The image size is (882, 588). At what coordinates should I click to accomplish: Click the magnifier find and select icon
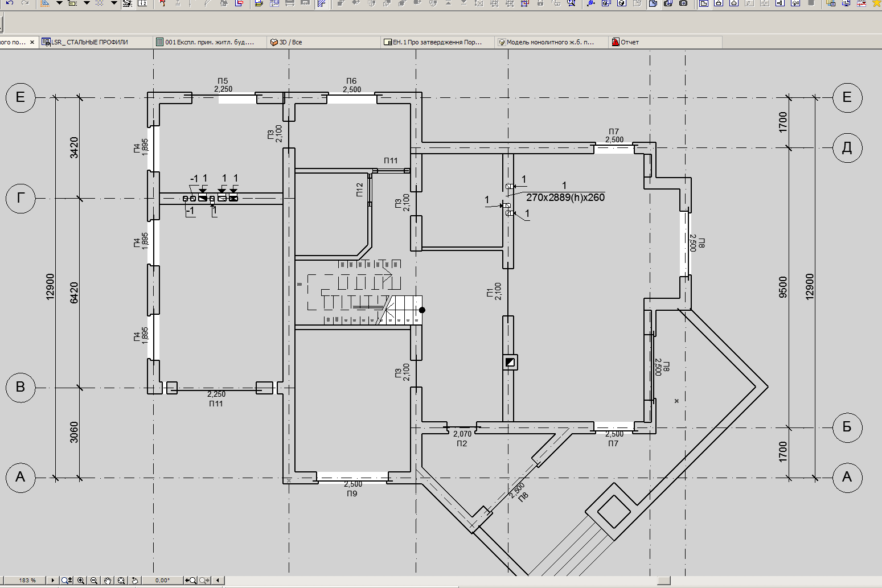pyautogui.click(x=571, y=3)
